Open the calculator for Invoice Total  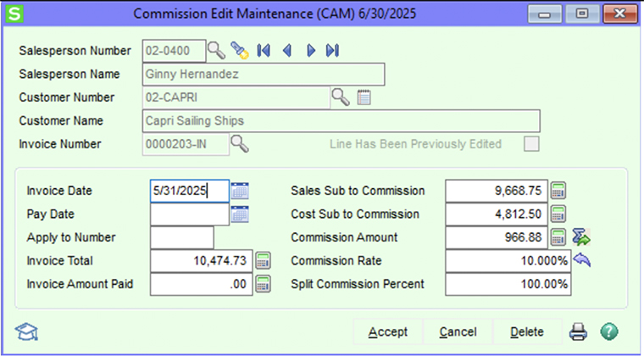click(264, 261)
